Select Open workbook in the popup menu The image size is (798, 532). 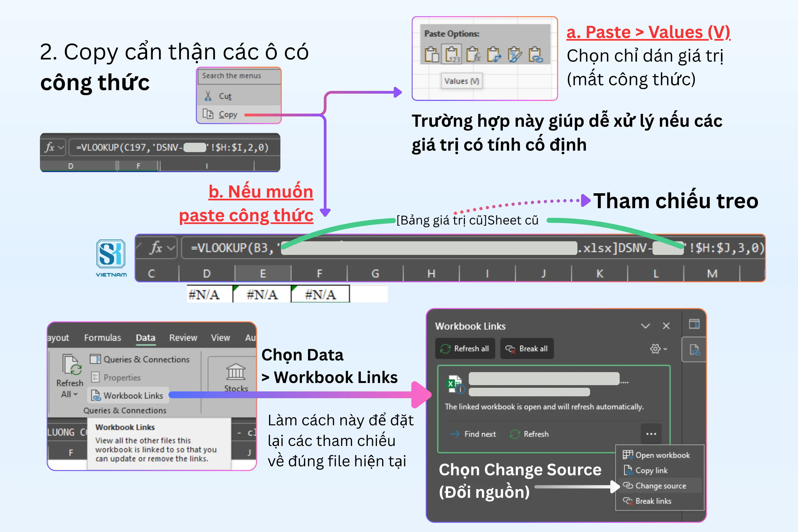point(660,455)
